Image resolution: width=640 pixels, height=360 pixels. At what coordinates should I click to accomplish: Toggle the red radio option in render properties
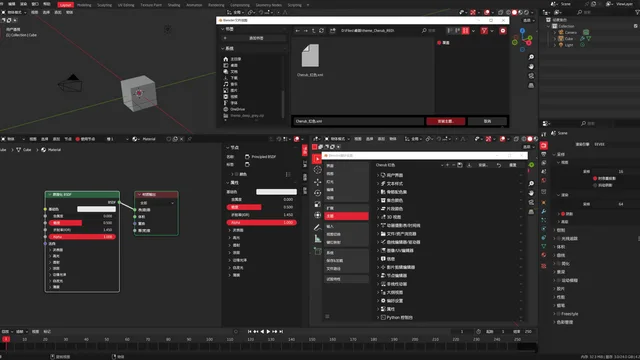[595, 178]
